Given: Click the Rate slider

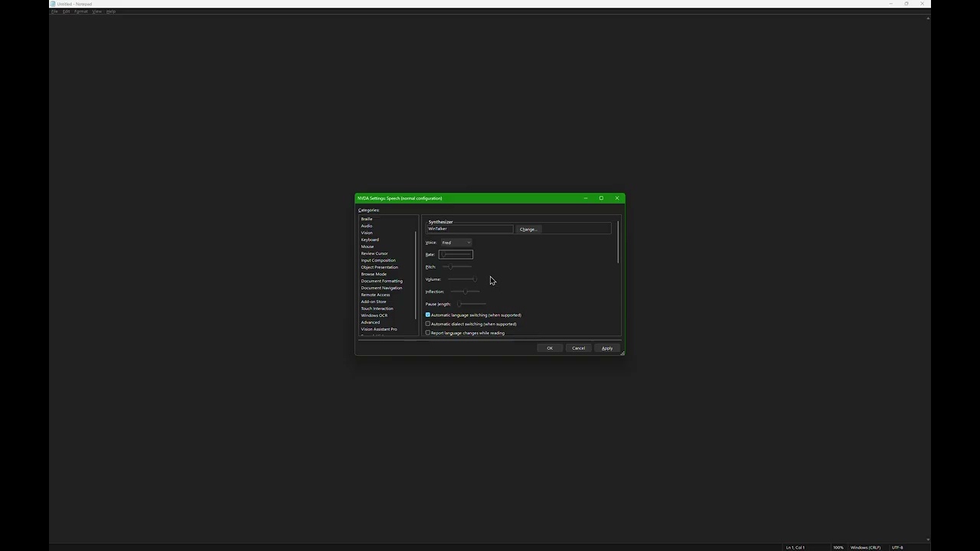Looking at the screenshot, I should coord(456,254).
